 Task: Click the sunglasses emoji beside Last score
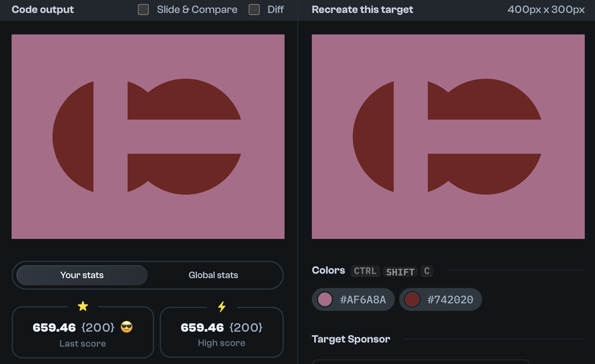pyautogui.click(x=127, y=327)
